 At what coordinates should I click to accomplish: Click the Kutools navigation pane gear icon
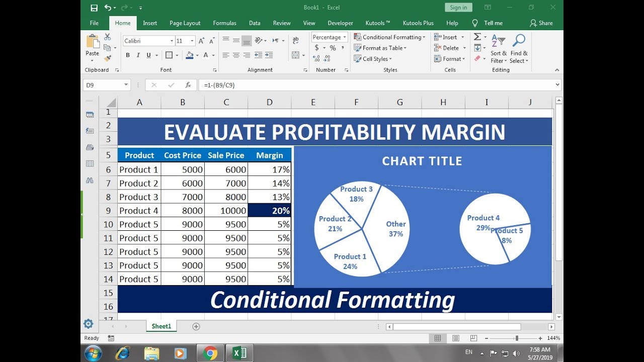pos(88,324)
